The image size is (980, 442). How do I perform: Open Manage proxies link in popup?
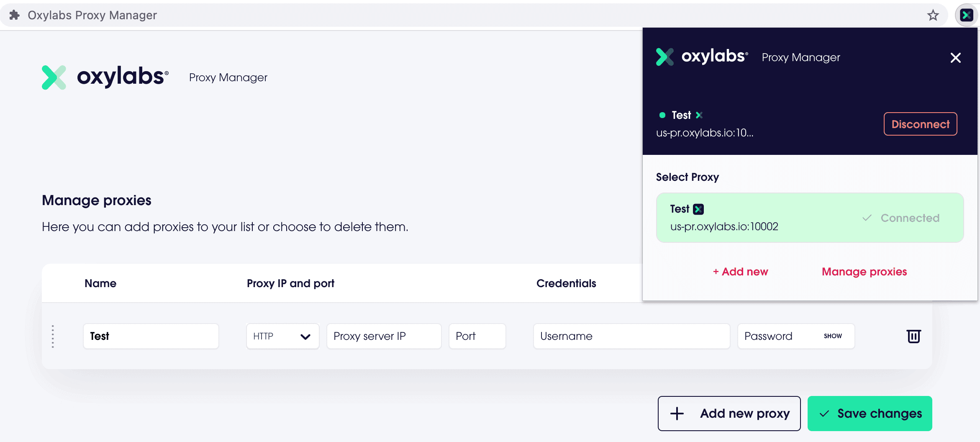coord(864,272)
